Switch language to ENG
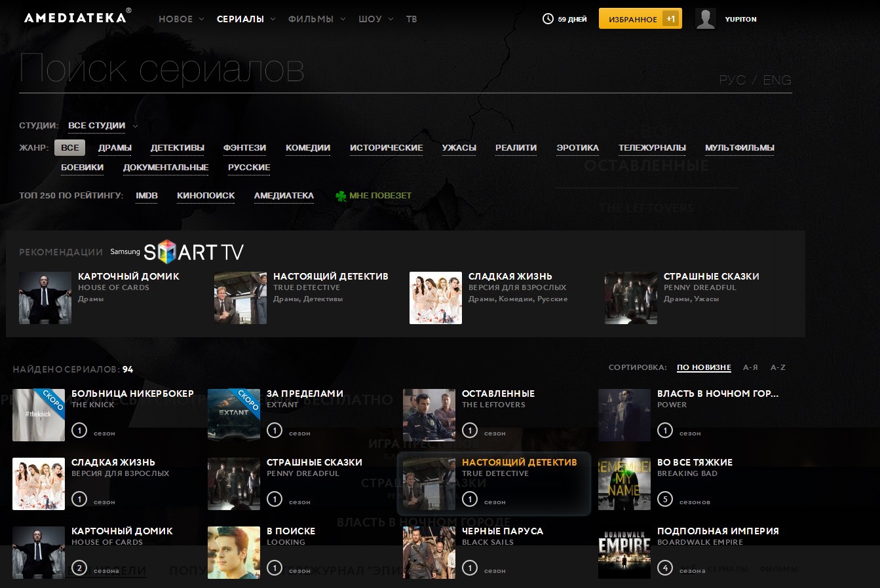Viewport: 880px width, 588px height. (777, 79)
